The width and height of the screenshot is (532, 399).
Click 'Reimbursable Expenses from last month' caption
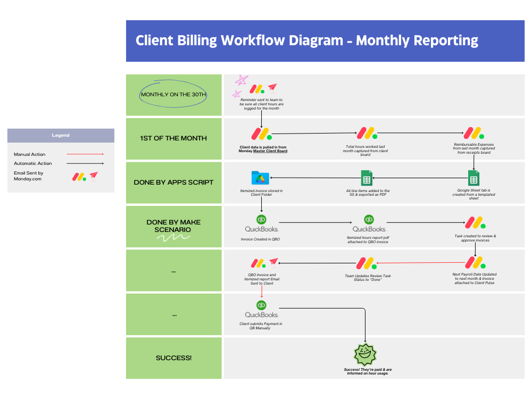[474, 148]
